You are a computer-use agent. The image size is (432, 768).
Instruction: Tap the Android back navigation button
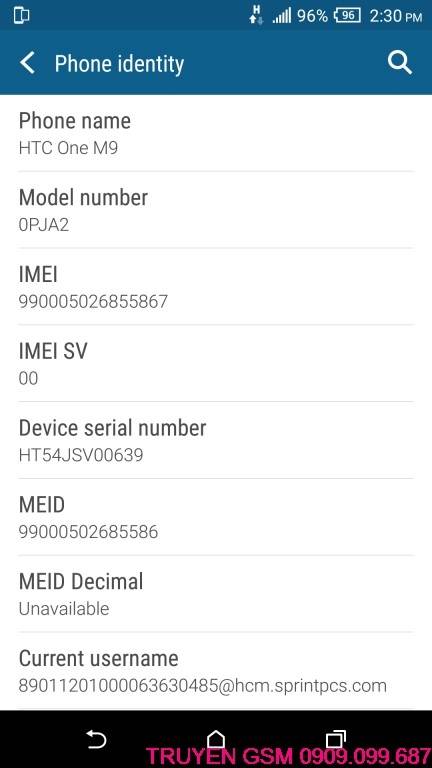point(96,739)
